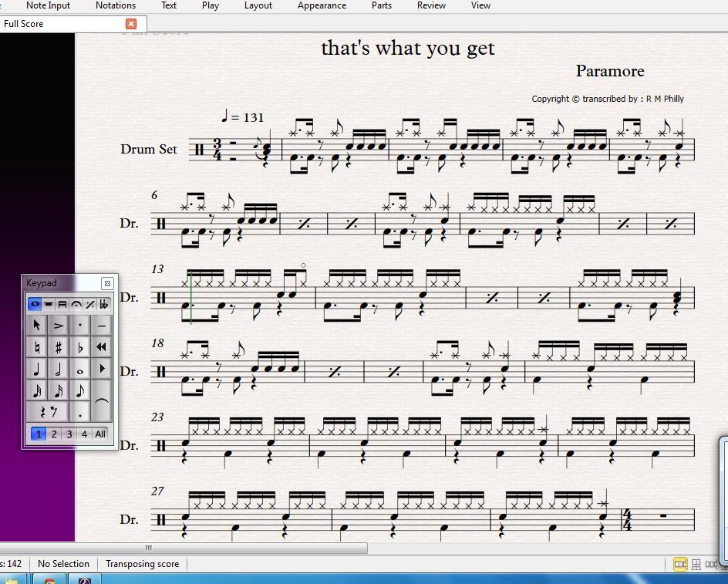Select voice 4 on Keypad
This screenshot has width=728, height=584.
[84, 434]
